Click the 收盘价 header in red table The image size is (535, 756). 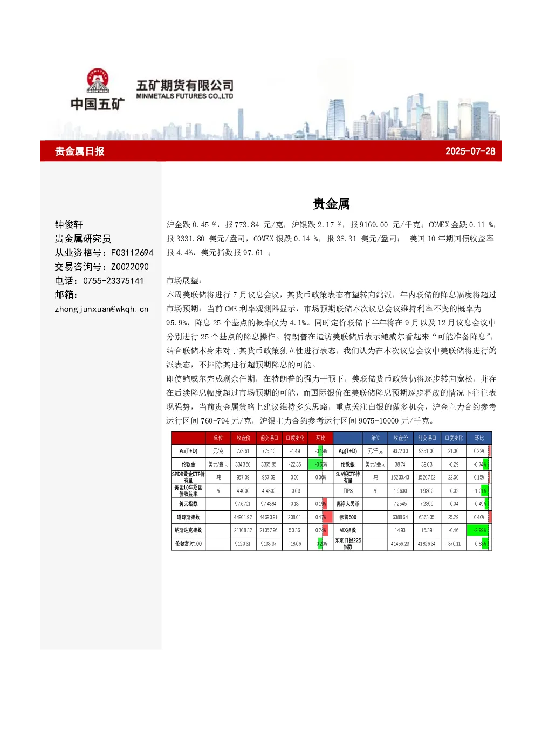tap(243, 438)
